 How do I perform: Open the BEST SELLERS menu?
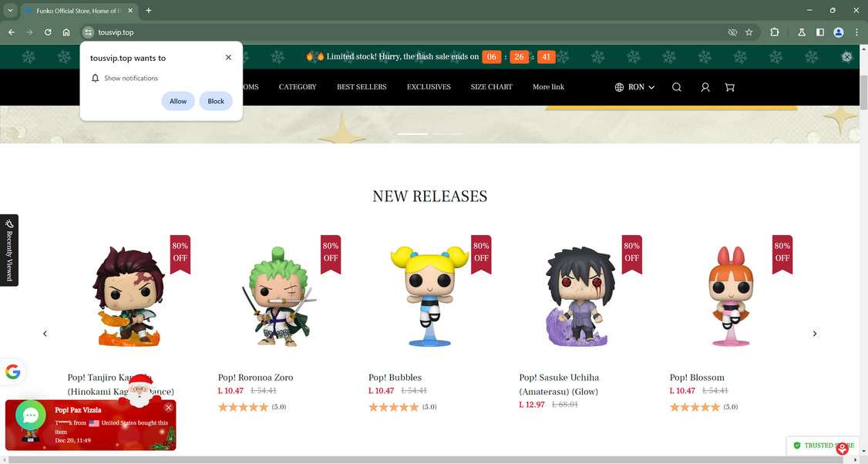tap(362, 87)
